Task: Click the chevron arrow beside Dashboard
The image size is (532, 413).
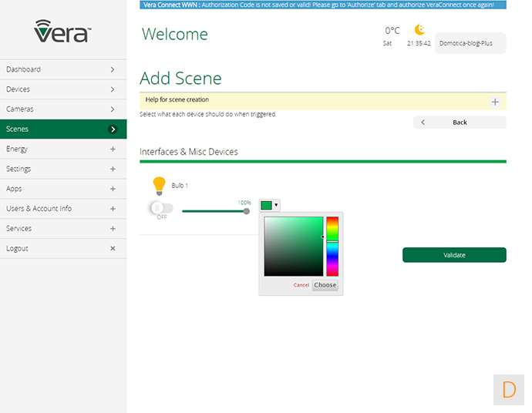Action: (113, 69)
